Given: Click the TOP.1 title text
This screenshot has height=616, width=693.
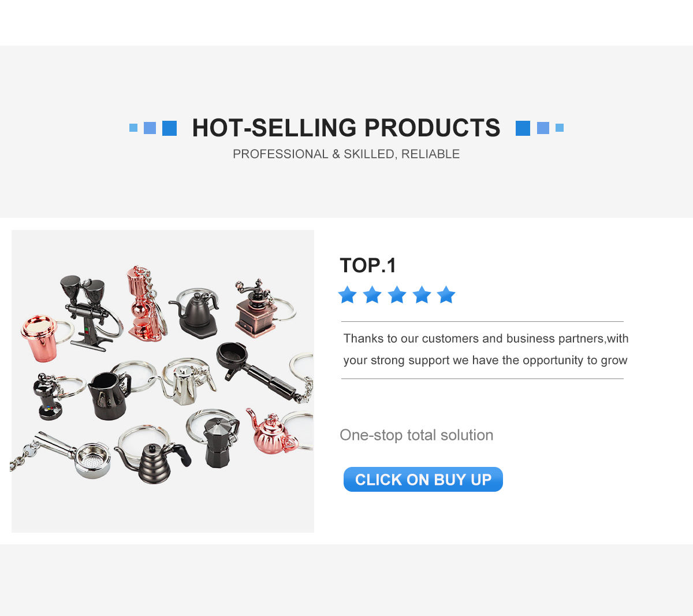Looking at the screenshot, I should click(368, 265).
